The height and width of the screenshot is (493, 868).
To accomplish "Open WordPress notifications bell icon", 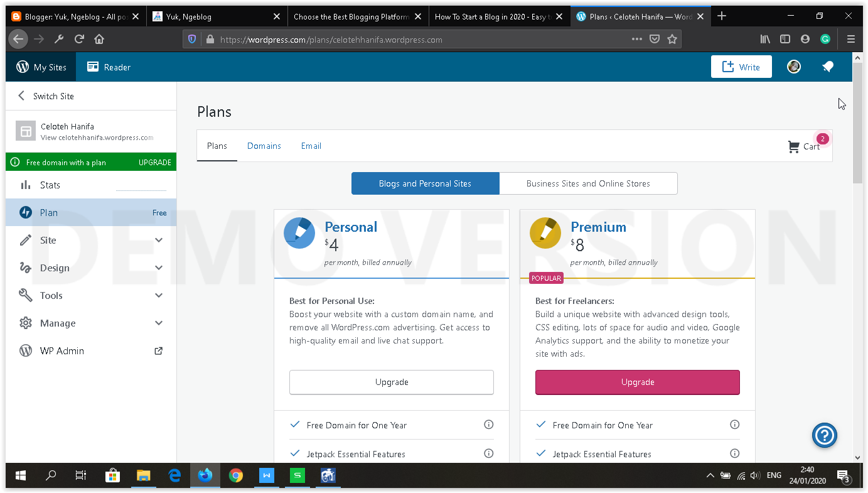I will pos(828,67).
